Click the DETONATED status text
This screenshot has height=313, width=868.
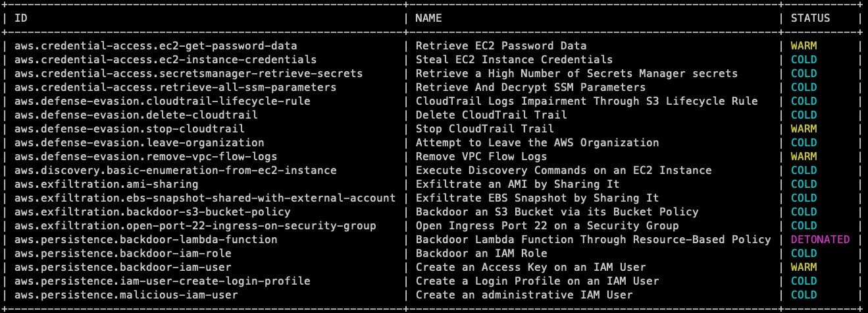click(820, 239)
